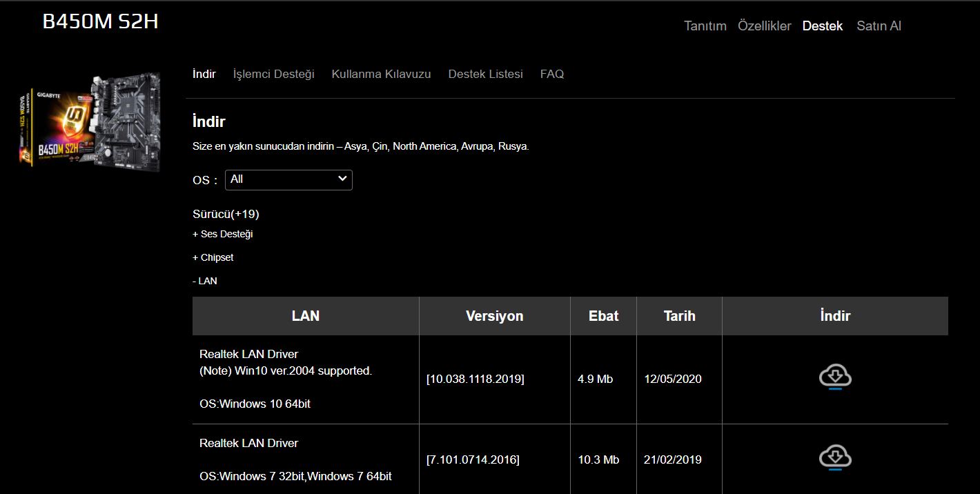Choose the Rusya download server link
980x494 pixels.
pyautogui.click(x=512, y=147)
